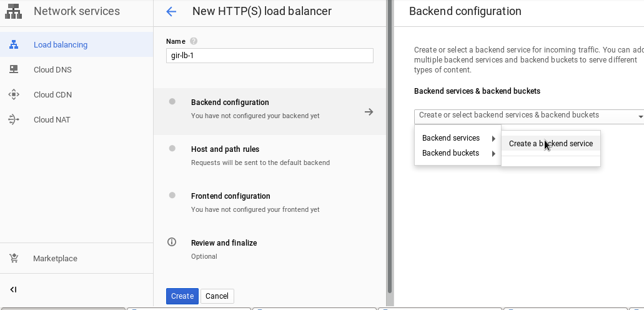Open the Frontend configuration step
This screenshot has height=310, width=644.
coord(270,202)
